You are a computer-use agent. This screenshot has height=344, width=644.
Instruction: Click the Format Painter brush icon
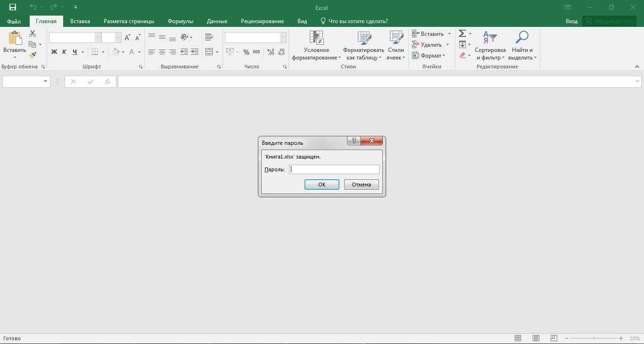click(x=33, y=55)
